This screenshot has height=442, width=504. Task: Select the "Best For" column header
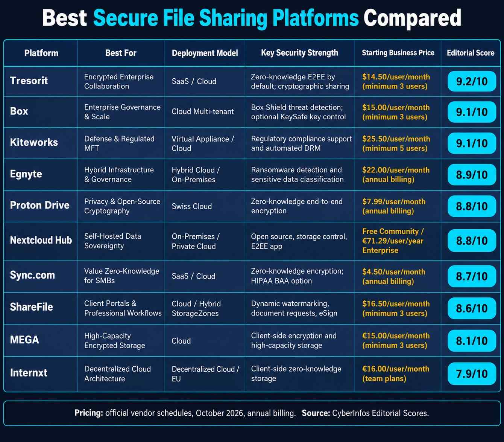pyautogui.click(x=121, y=53)
